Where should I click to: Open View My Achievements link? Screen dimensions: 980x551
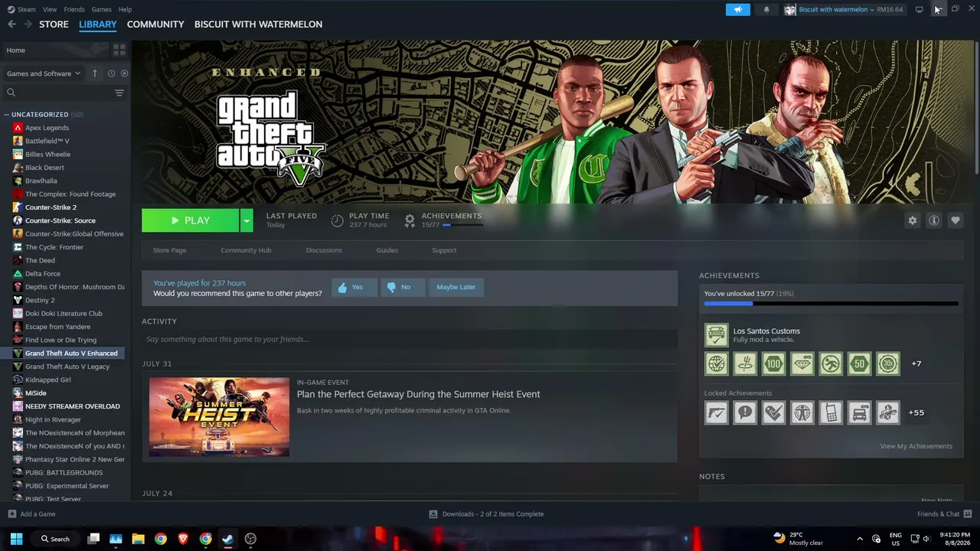pyautogui.click(x=916, y=446)
